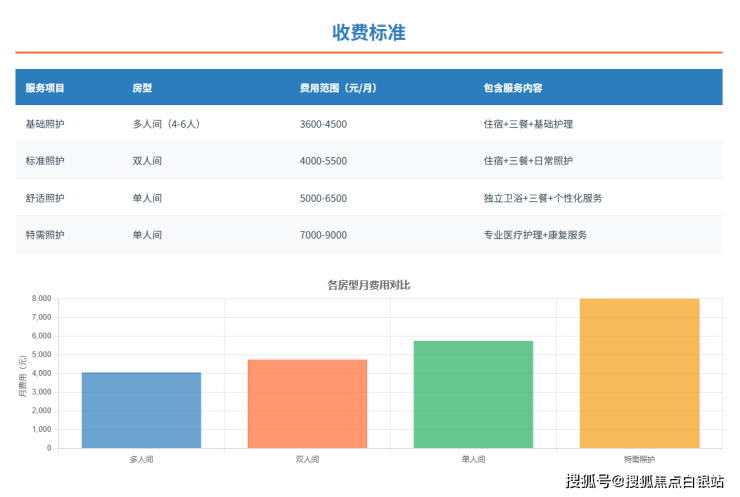Screen dimensions: 740x497
Task: Select the 包含服务内容 column header
Action: click(512, 88)
